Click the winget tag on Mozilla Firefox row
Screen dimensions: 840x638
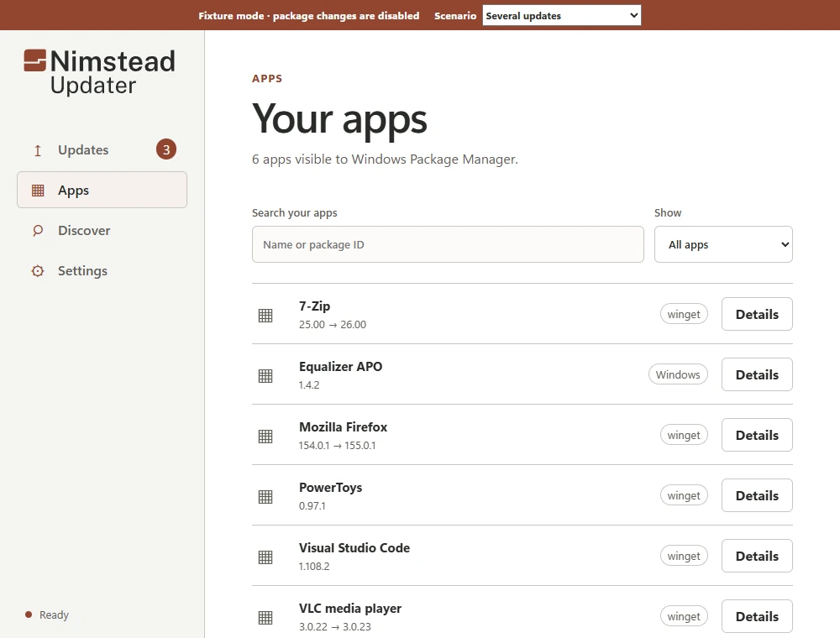tap(684, 435)
